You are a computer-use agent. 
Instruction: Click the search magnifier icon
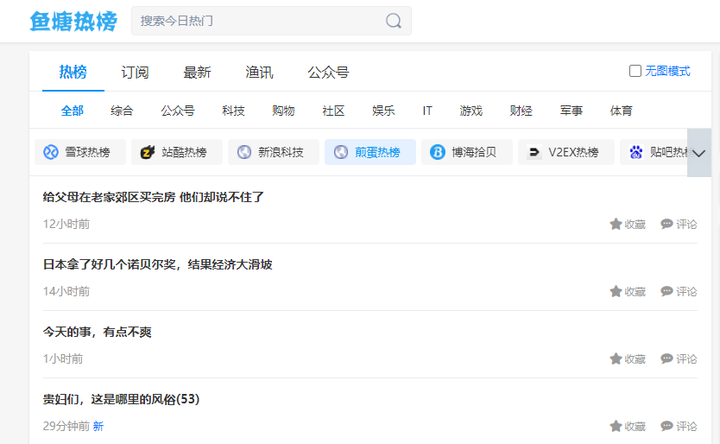394,21
